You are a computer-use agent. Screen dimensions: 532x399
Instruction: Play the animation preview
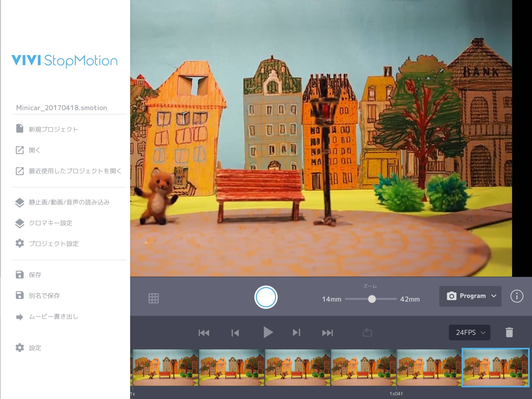268,332
